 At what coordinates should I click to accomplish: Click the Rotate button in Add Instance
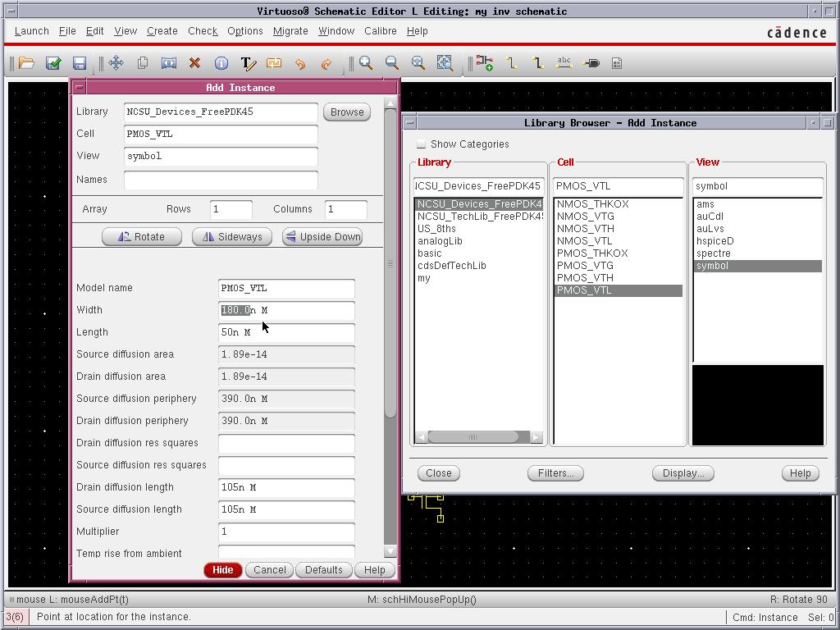[142, 237]
